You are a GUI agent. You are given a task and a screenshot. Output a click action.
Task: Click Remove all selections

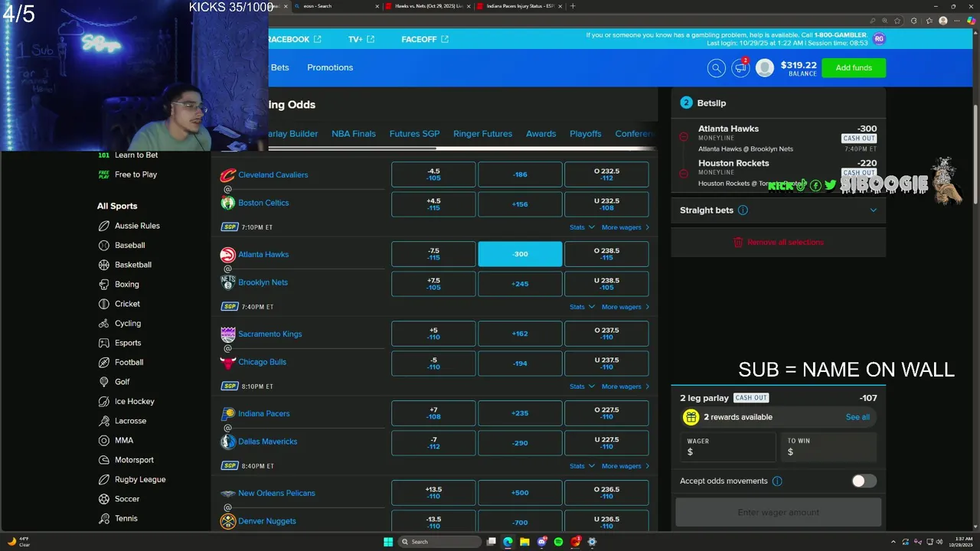pos(779,242)
